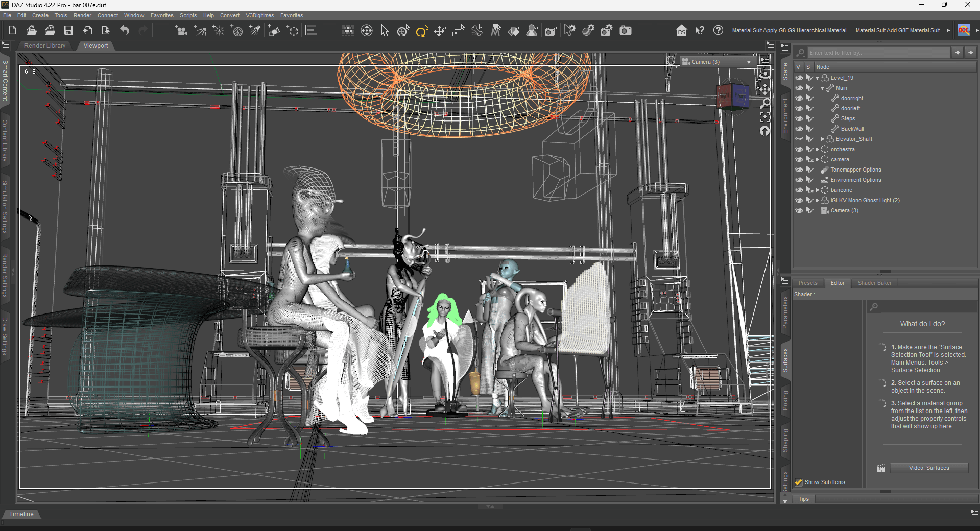980x531 pixels.
Task: Select the ActivePose bone tool
Action: pos(476,31)
